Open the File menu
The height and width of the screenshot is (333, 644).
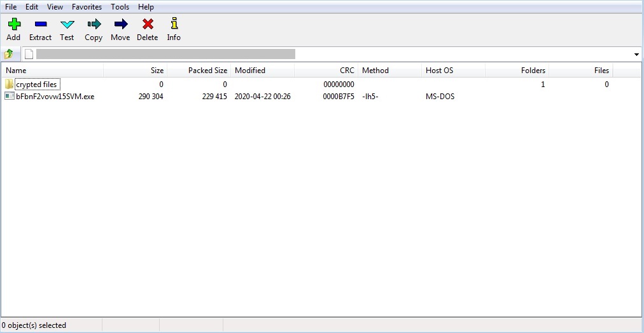tap(11, 7)
